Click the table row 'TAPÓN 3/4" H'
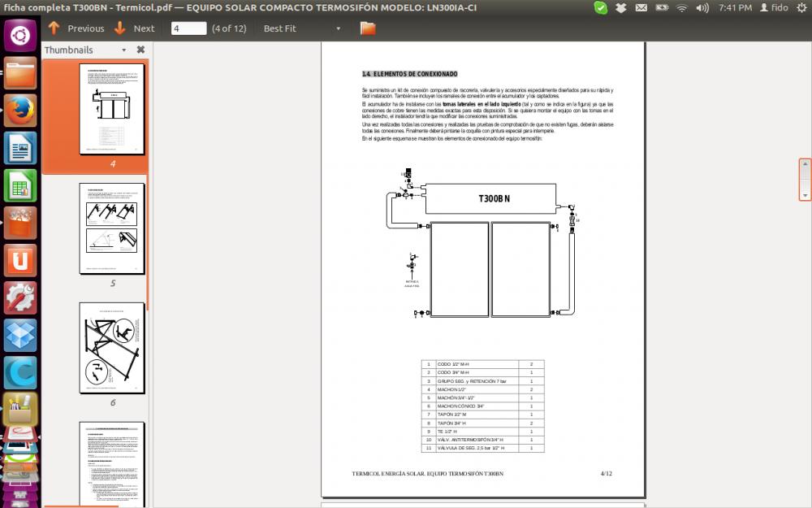The image size is (812, 508). pos(482,423)
